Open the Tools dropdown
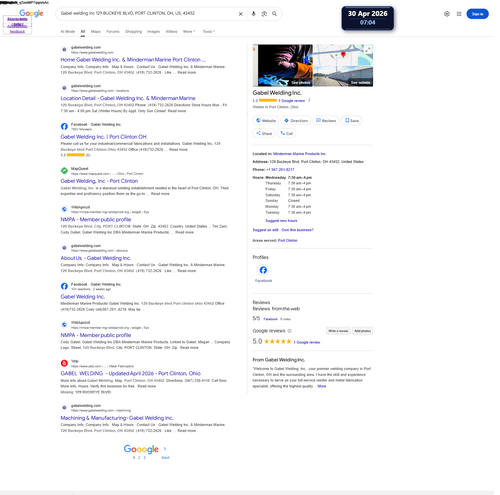Screen dimensions: 500x495 coord(209,31)
